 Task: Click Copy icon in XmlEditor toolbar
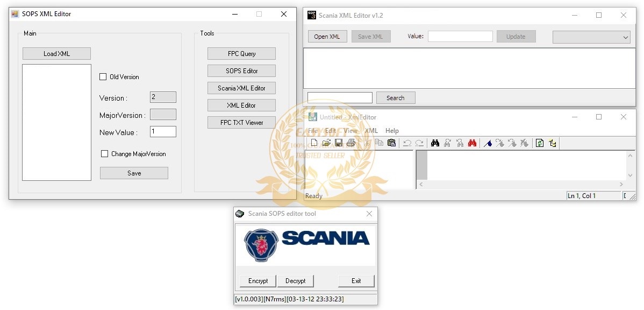pyautogui.click(x=379, y=143)
